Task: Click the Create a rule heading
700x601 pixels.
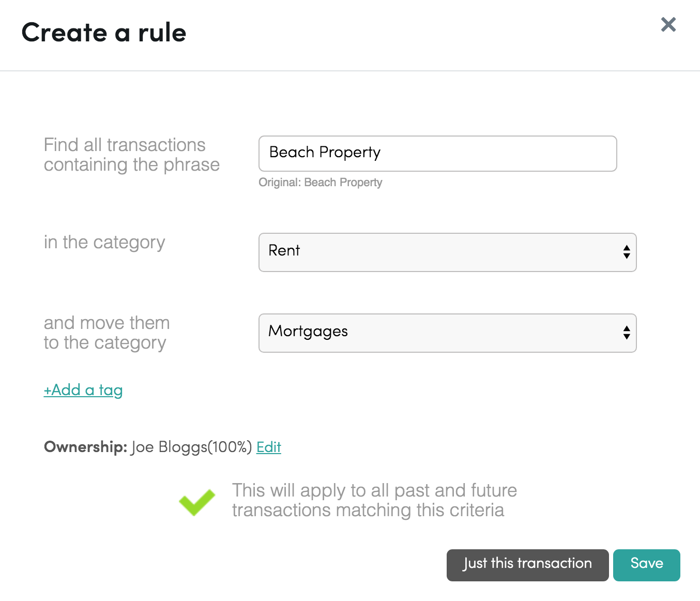Action: [104, 33]
